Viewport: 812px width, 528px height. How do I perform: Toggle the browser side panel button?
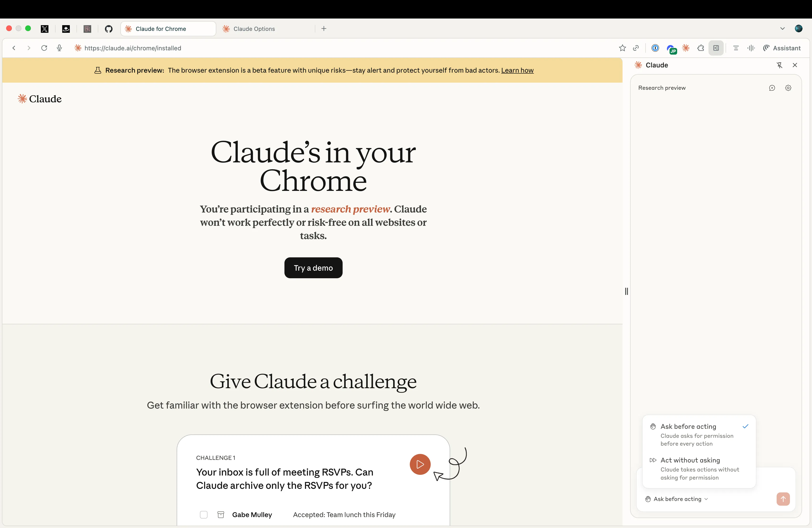tap(716, 48)
